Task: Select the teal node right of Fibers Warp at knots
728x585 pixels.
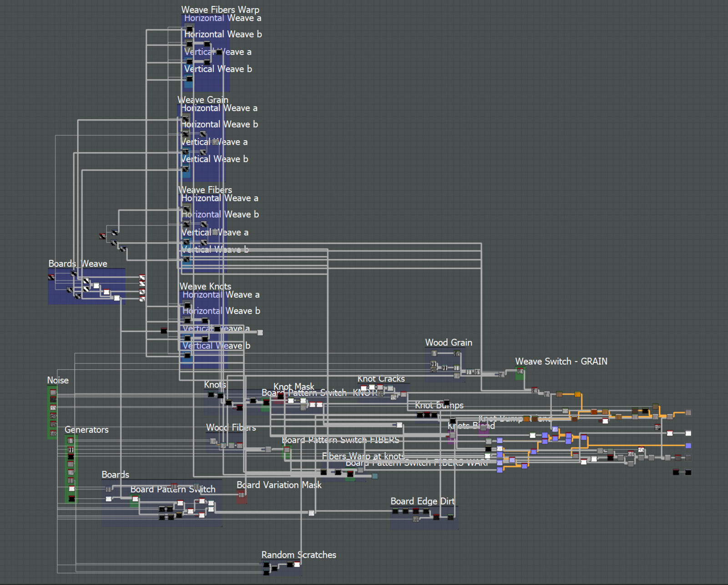Action: point(375,476)
